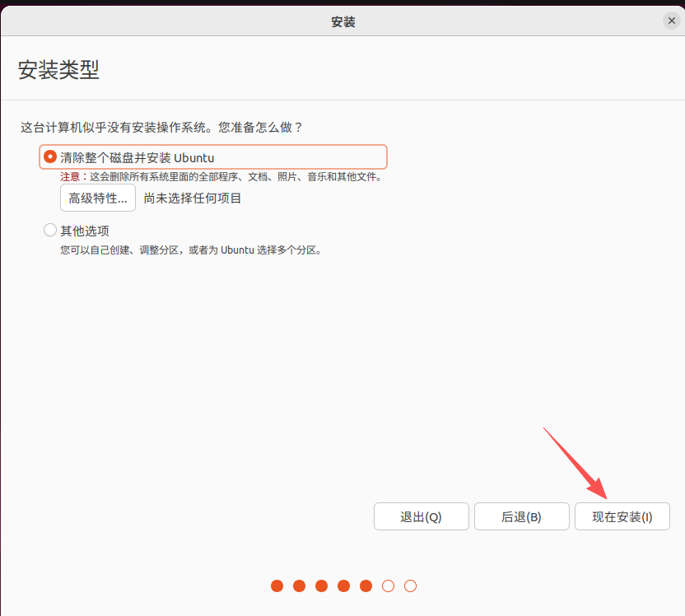Click the question text "这台计算机似乎没有安装操作系统"

[113, 128]
